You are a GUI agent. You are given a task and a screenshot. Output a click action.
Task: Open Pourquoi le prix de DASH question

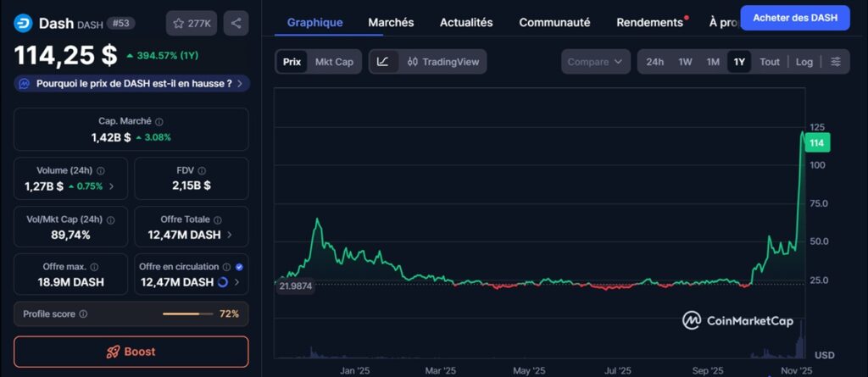[x=131, y=84]
